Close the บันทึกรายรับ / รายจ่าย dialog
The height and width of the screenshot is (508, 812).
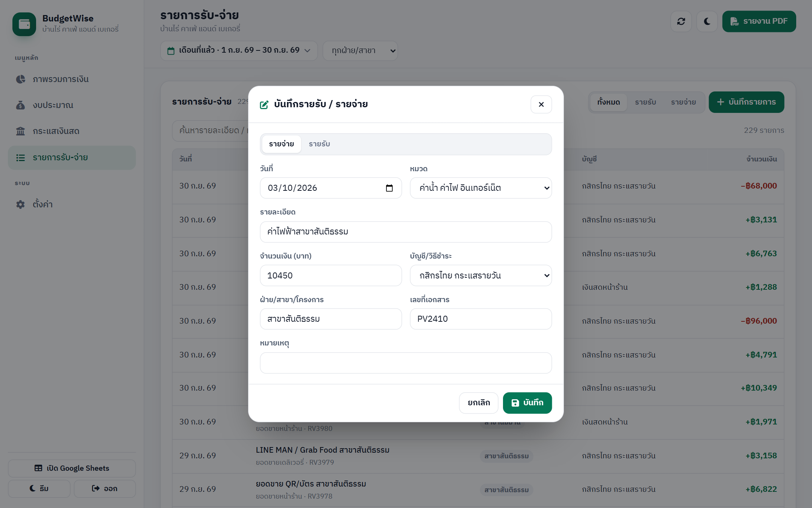541,104
